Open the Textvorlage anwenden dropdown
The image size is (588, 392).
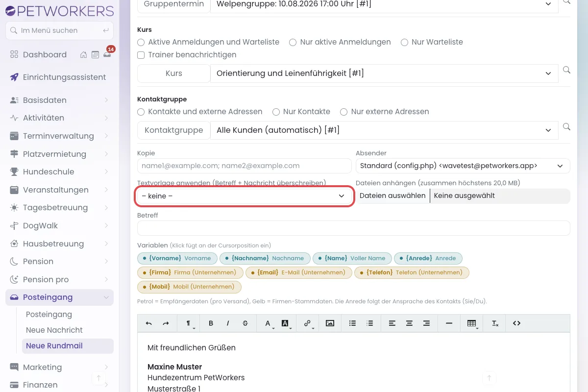(244, 196)
